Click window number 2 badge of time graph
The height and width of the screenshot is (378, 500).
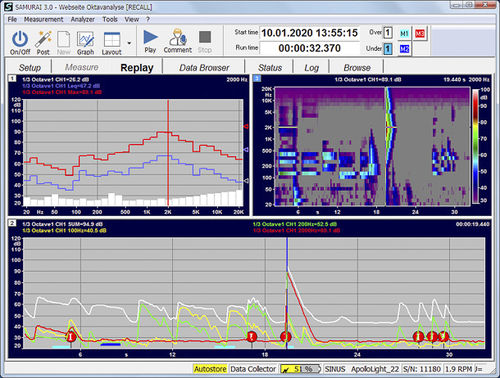click(x=12, y=223)
